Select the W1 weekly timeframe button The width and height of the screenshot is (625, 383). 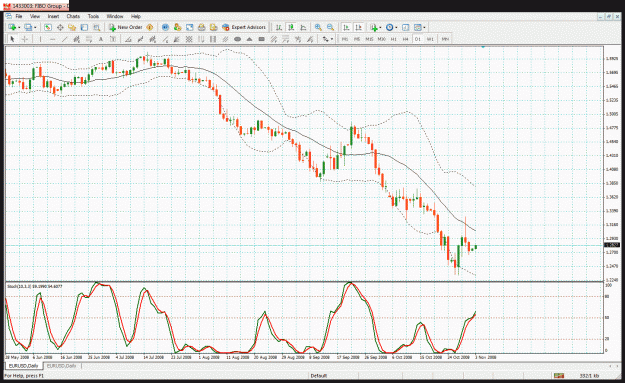coord(430,39)
